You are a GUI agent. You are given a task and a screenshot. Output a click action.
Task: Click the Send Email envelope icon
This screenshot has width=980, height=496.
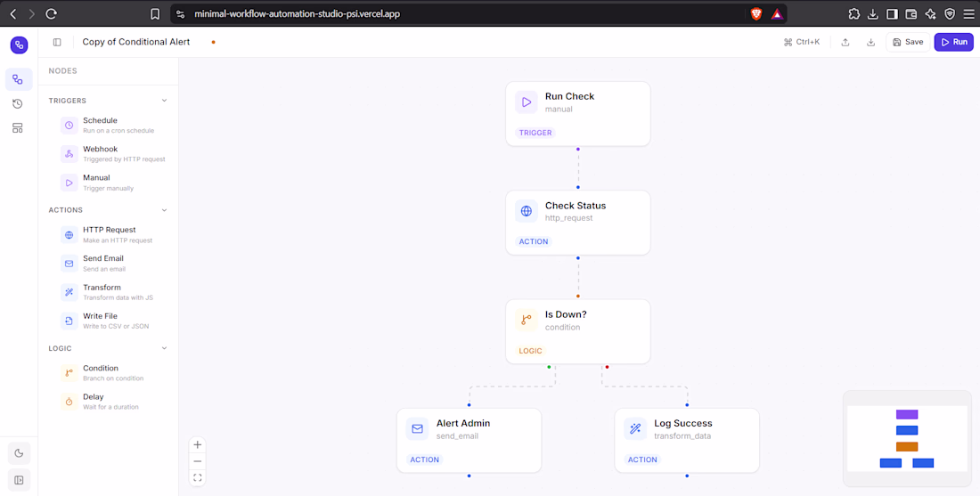pos(69,264)
